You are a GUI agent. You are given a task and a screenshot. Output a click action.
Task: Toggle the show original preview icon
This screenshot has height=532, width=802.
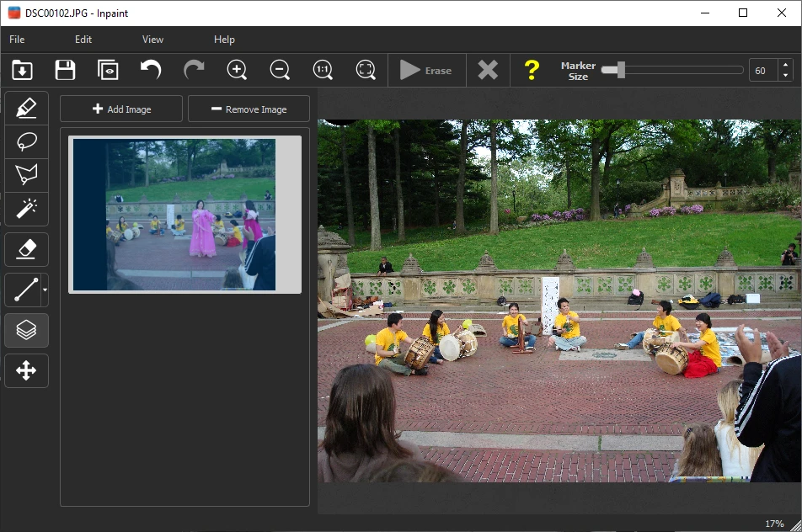pyautogui.click(x=108, y=71)
